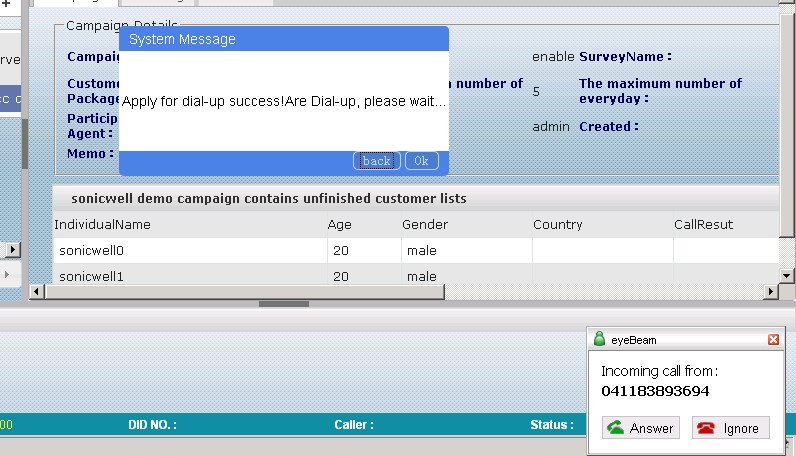Click the Country column header

coord(558,225)
